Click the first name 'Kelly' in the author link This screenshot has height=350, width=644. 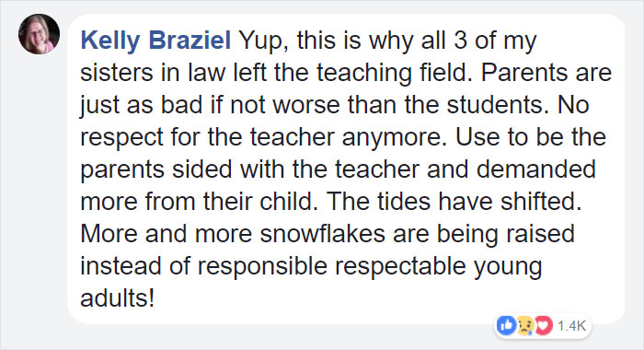(x=110, y=41)
